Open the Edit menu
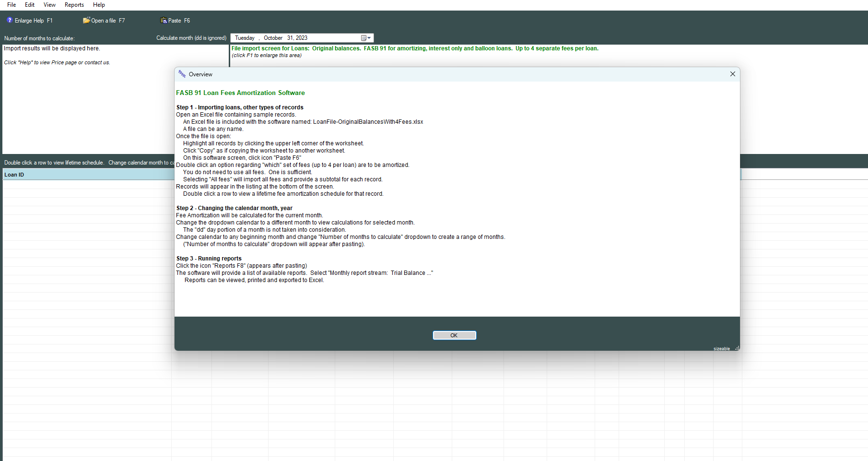The height and width of the screenshot is (461, 868). point(30,5)
